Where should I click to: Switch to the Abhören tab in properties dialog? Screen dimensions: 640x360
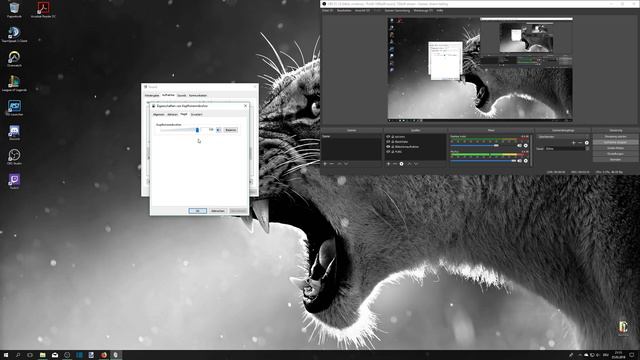coord(172,115)
